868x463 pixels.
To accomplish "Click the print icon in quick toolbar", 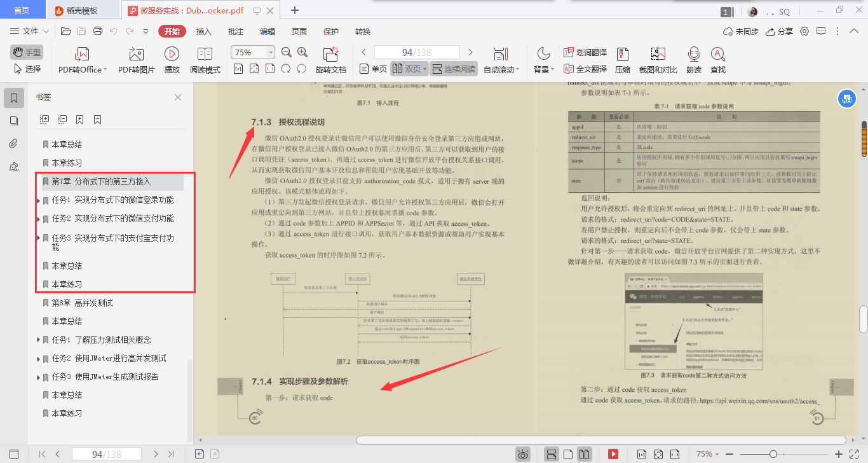I will (98, 31).
